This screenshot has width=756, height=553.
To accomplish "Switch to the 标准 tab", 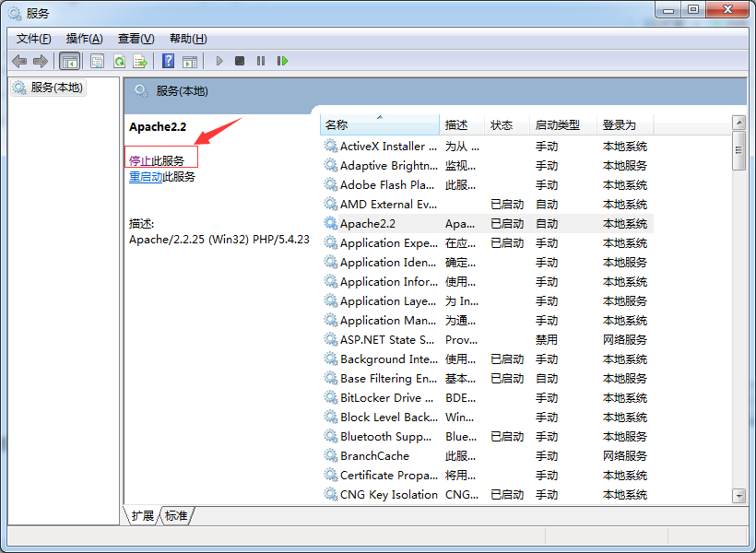I will 176,516.
